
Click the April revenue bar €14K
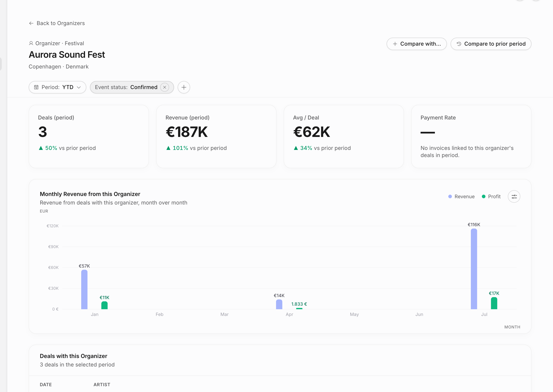click(279, 304)
